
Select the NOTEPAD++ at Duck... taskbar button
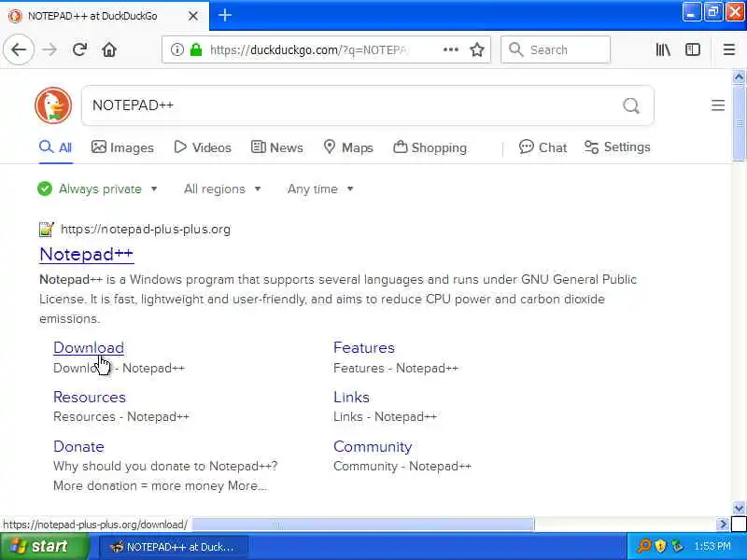174,547
